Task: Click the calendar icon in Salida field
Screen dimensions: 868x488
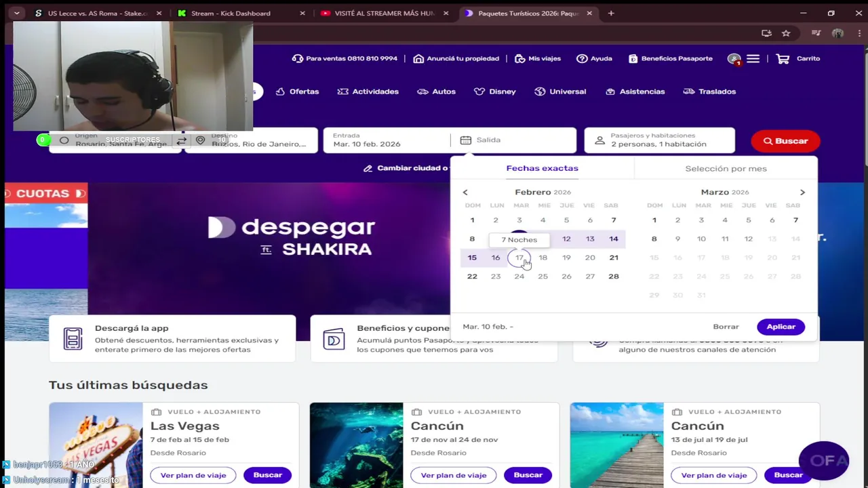Action: (x=465, y=140)
